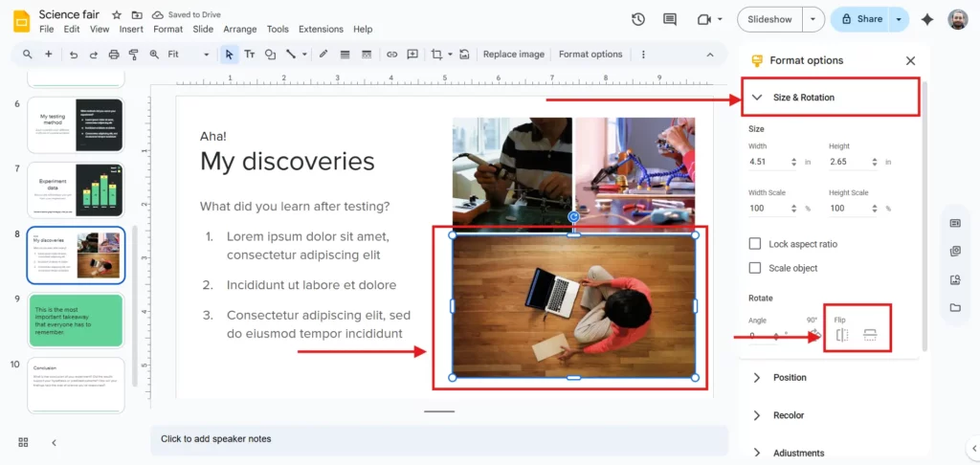Click the Slideshow button
The width and height of the screenshot is (980, 465).
click(x=769, y=19)
